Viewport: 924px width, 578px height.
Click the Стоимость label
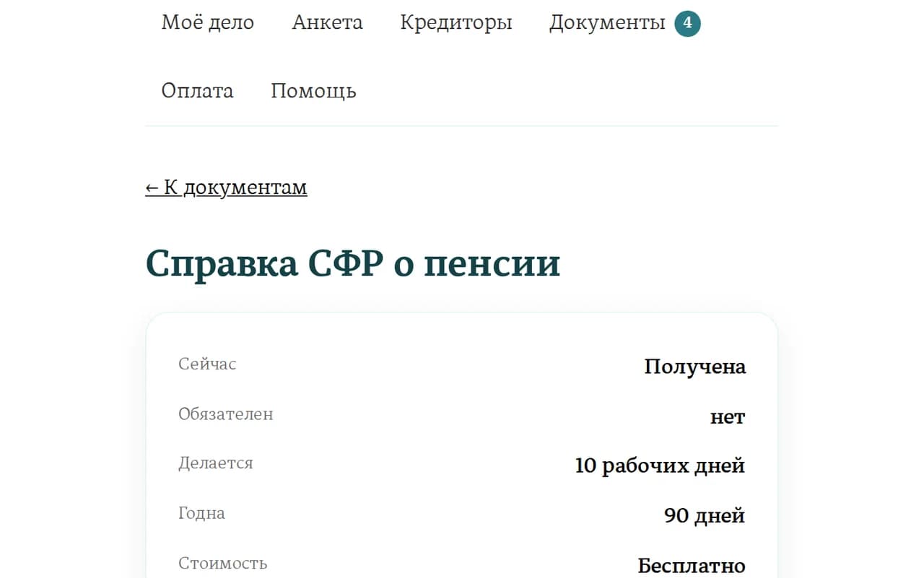(222, 563)
